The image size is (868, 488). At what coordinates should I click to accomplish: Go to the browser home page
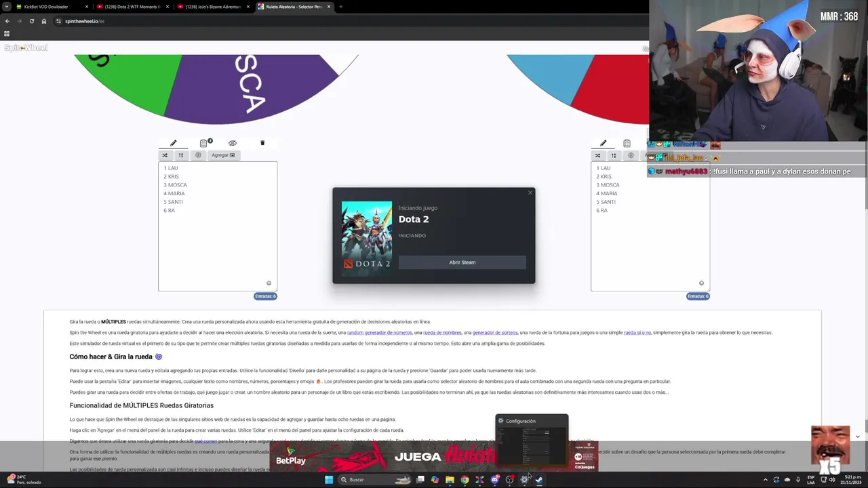[x=44, y=21]
